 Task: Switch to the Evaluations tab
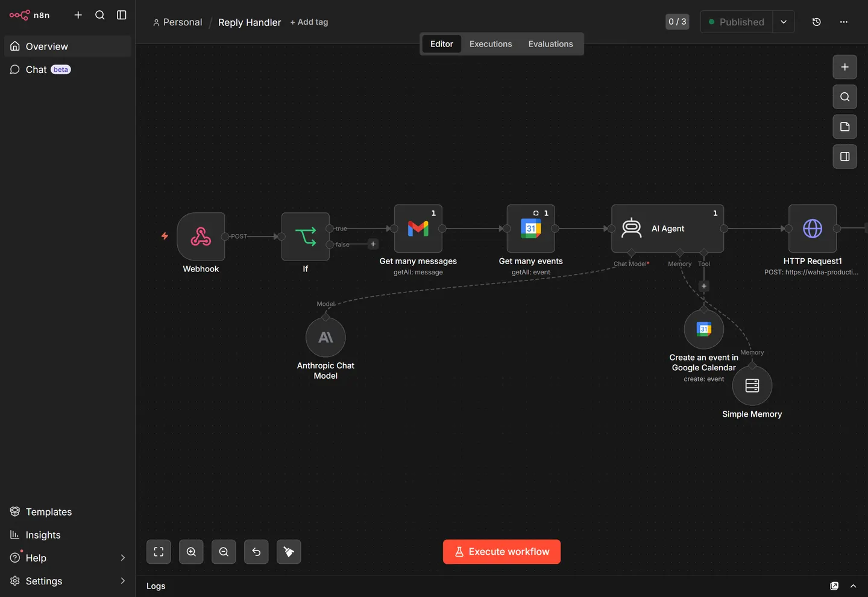(x=551, y=44)
